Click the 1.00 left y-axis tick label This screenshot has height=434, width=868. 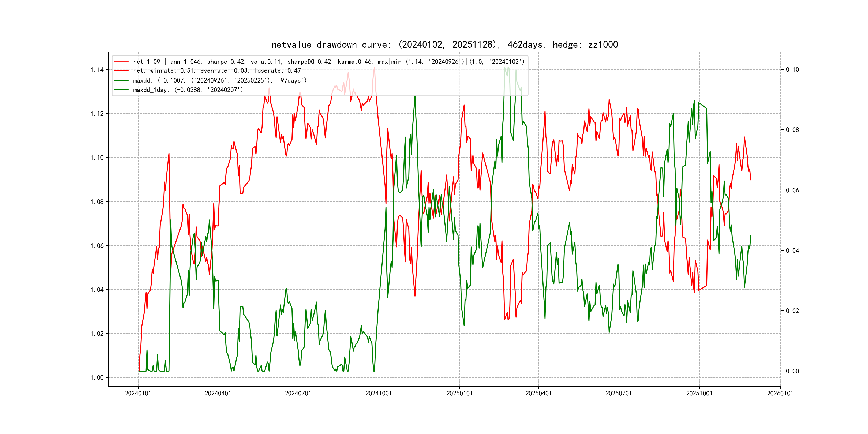[97, 378]
